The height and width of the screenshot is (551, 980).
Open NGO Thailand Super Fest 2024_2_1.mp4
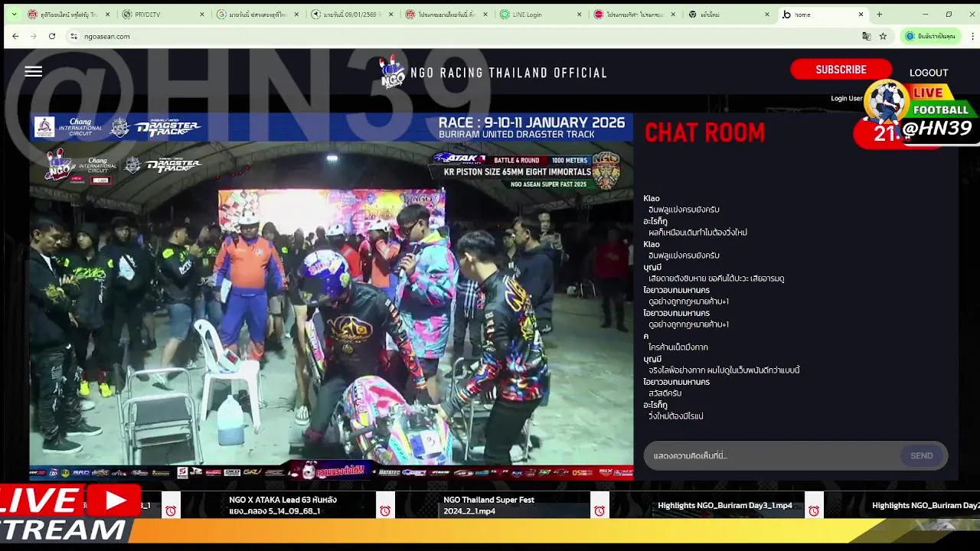[x=488, y=505]
